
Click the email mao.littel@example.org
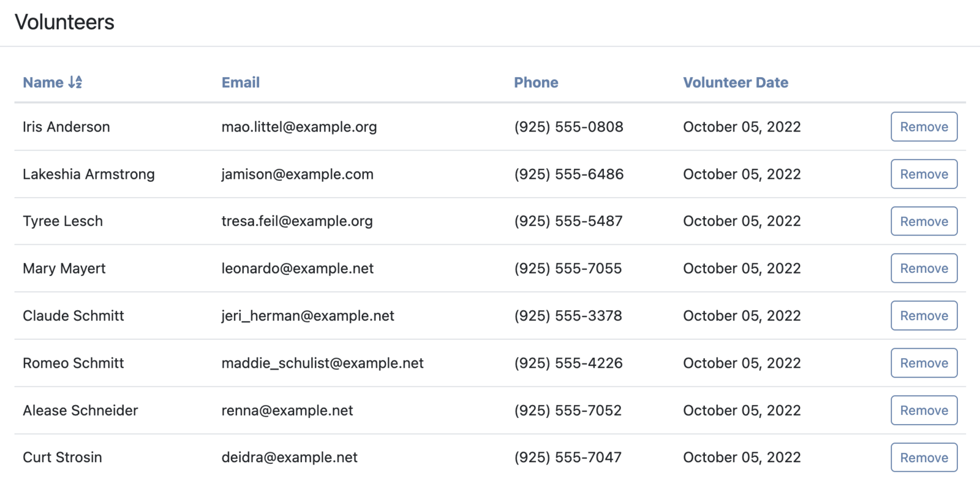(x=299, y=127)
